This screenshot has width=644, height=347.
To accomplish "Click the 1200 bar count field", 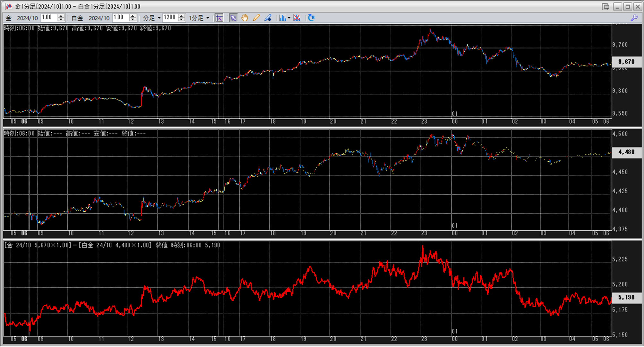I will [x=170, y=18].
